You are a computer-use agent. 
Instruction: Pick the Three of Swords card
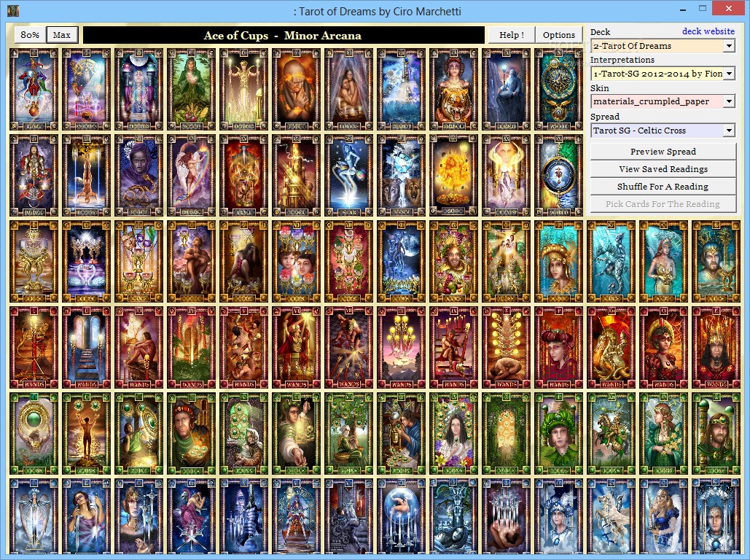pos(139,517)
